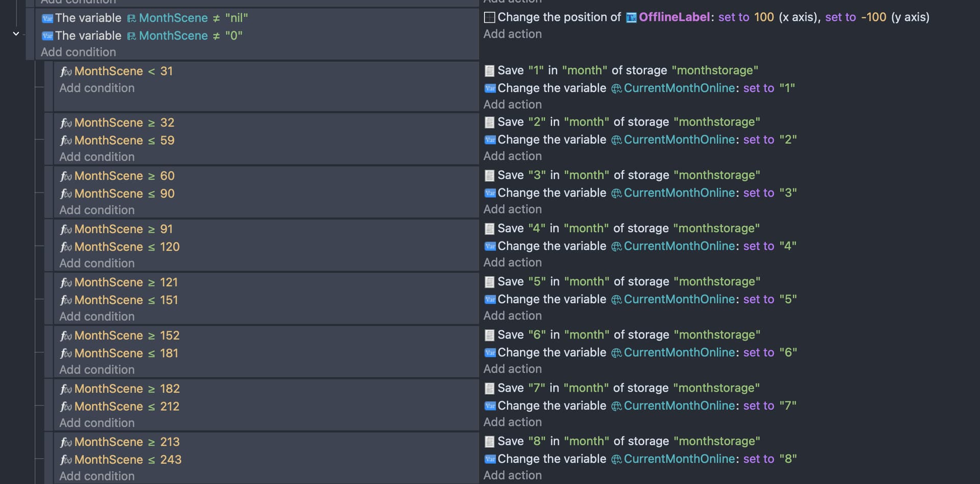
Task: Click the OfflineLabel text object icon
Action: click(631, 18)
